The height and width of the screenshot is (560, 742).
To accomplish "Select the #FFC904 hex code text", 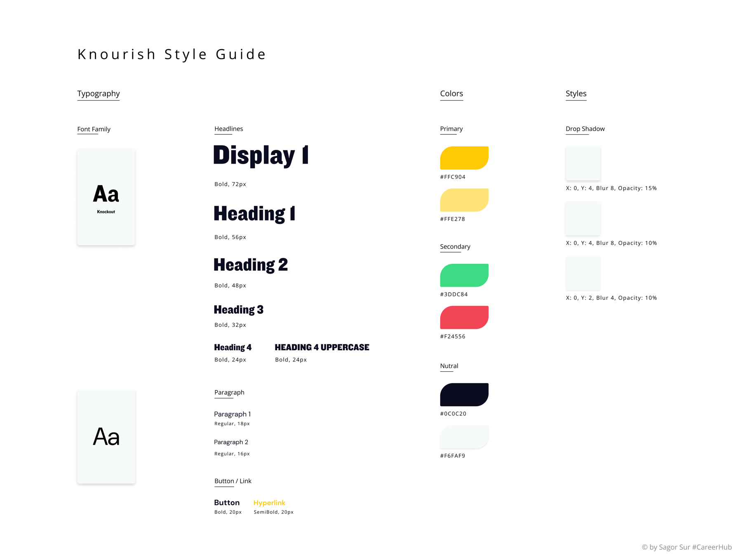I will (x=453, y=177).
